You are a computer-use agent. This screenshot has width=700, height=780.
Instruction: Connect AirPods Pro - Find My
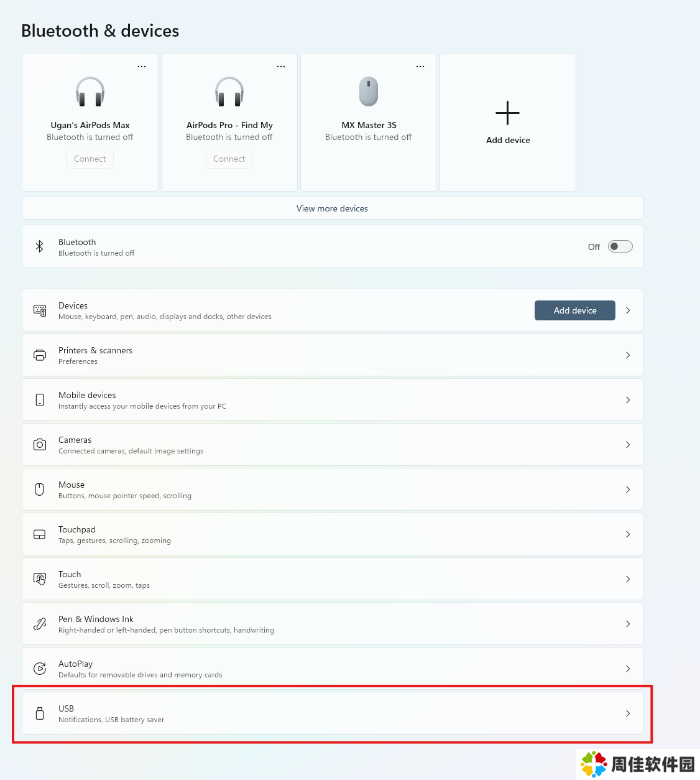[229, 159]
